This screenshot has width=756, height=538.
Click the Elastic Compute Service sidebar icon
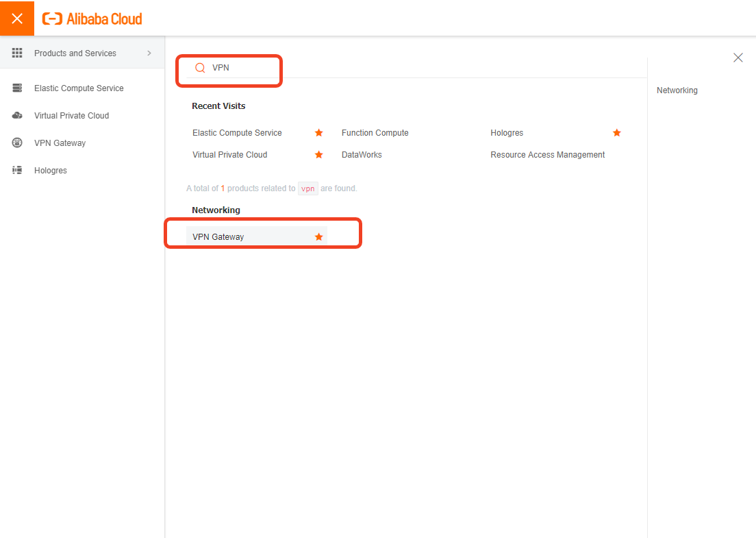coord(17,88)
